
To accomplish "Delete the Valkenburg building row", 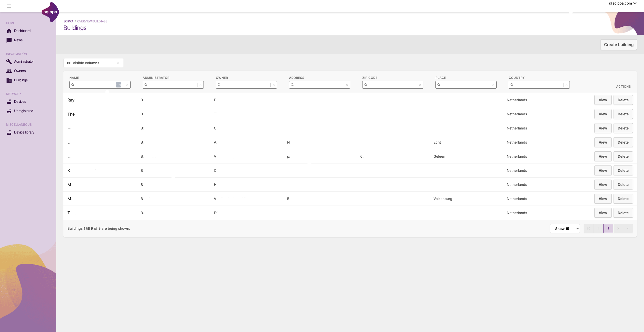I will pos(623,199).
